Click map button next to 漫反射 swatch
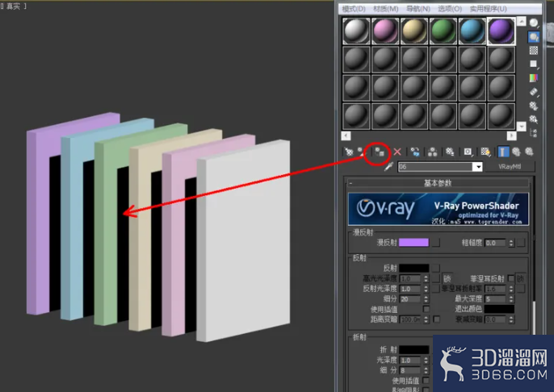The height and width of the screenshot is (392, 554). coord(436,243)
